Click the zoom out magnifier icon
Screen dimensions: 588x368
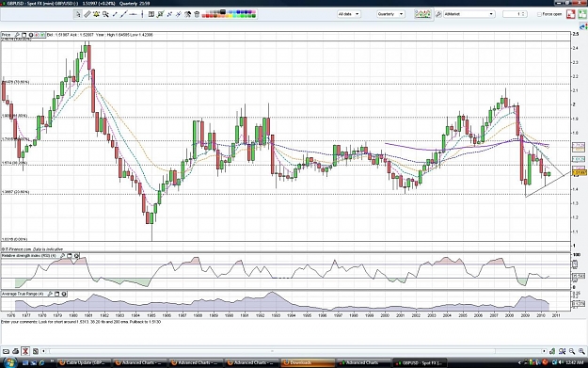click(572, 351)
